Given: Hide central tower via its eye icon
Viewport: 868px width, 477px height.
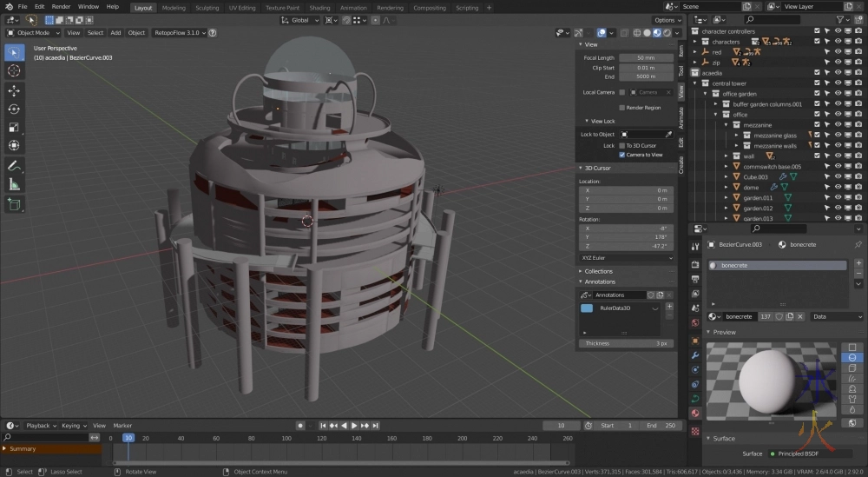Looking at the screenshot, I should click(838, 83).
